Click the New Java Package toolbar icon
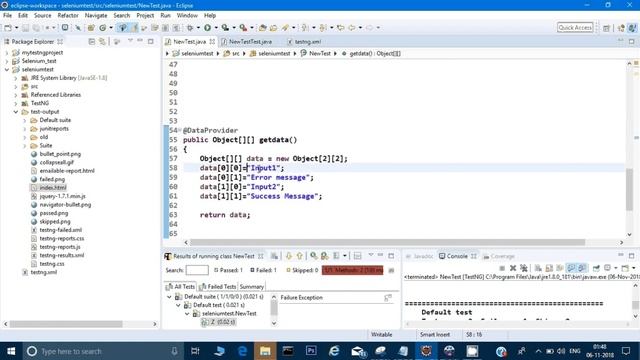This screenshot has height=360, width=640. tap(91, 28)
